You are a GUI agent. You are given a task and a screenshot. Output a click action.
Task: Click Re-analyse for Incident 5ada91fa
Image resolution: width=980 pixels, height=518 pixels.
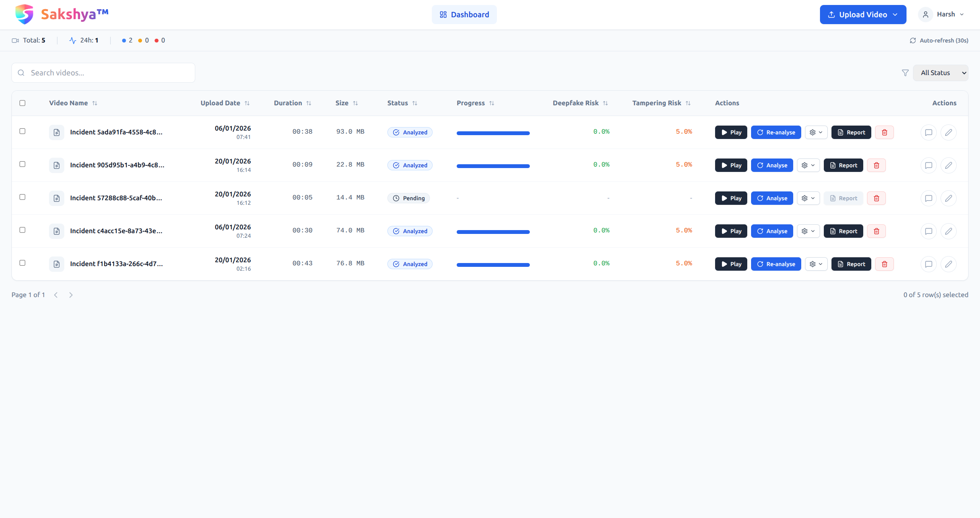tap(776, 132)
